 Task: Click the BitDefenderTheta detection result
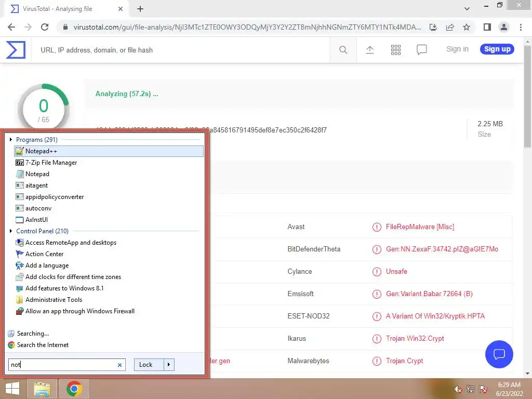click(x=442, y=249)
